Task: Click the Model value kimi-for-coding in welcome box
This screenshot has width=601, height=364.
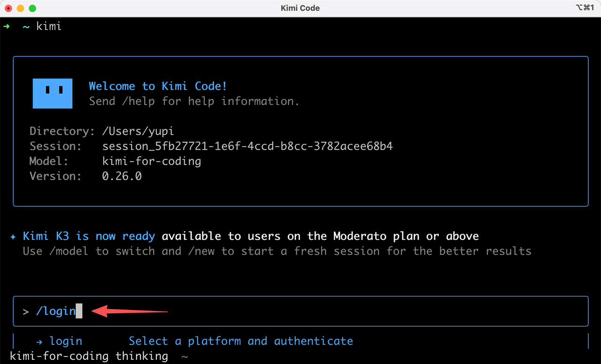Action: [152, 161]
